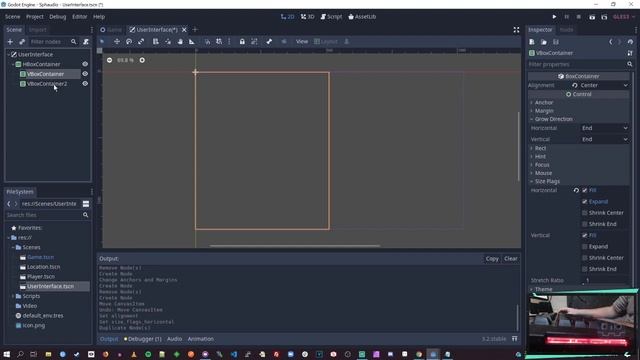Click the group-children icon next to lock
Image resolution: width=640 pixels, height=360 pixels.
(254, 42)
